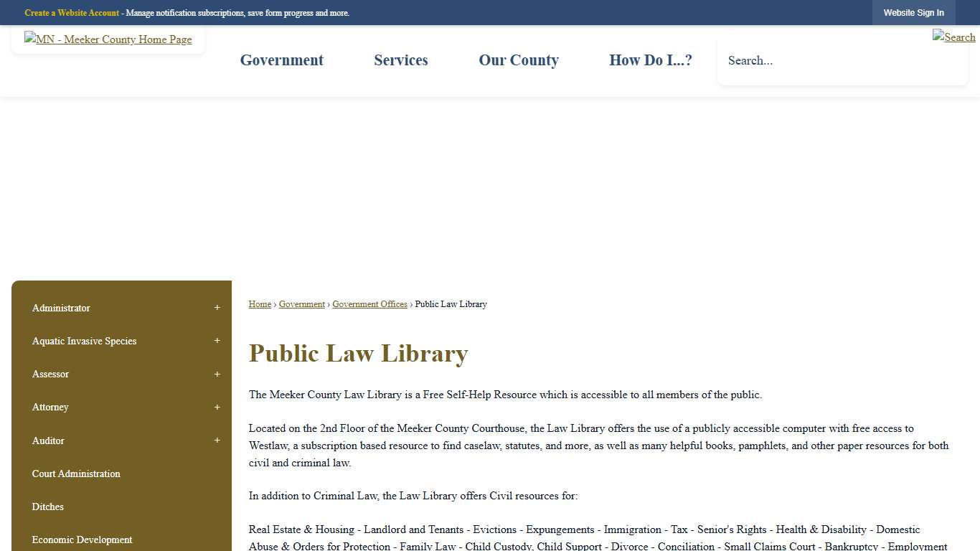Image resolution: width=980 pixels, height=551 pixels.
Task: Open the Government menu
Action: pos(281,60)
